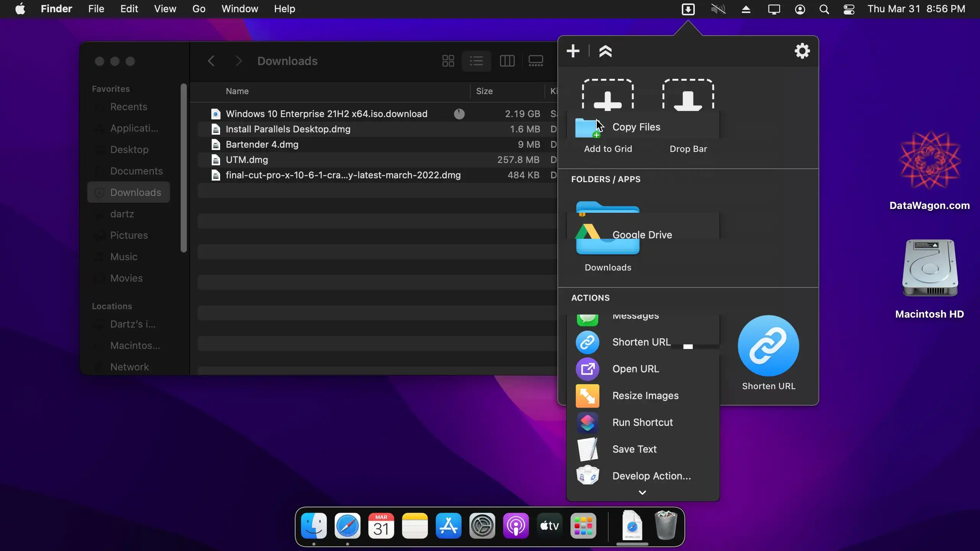Choose Save Text action
The width and height of the screenshot is (980, 551).
(634, 449)
